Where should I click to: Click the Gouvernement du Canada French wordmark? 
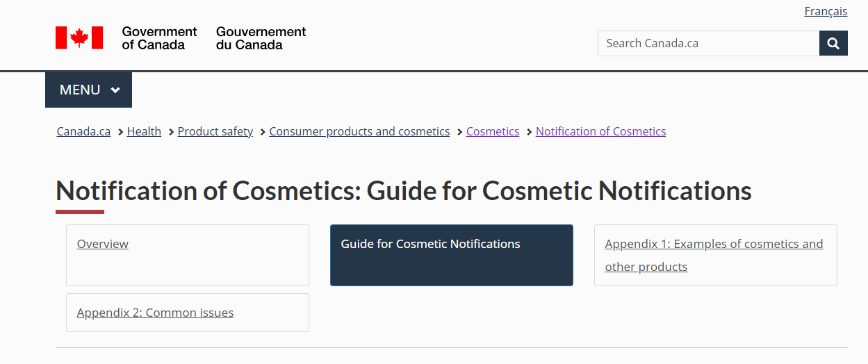(261, 38)
